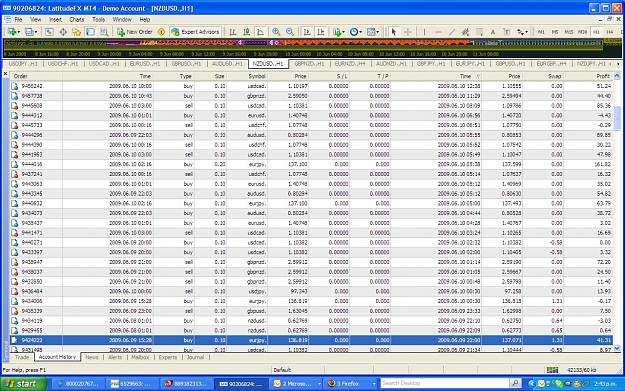This screenshot has width=625, height=391.
Task: Select the candlestick chart icon
Action: tap(247, 32)
